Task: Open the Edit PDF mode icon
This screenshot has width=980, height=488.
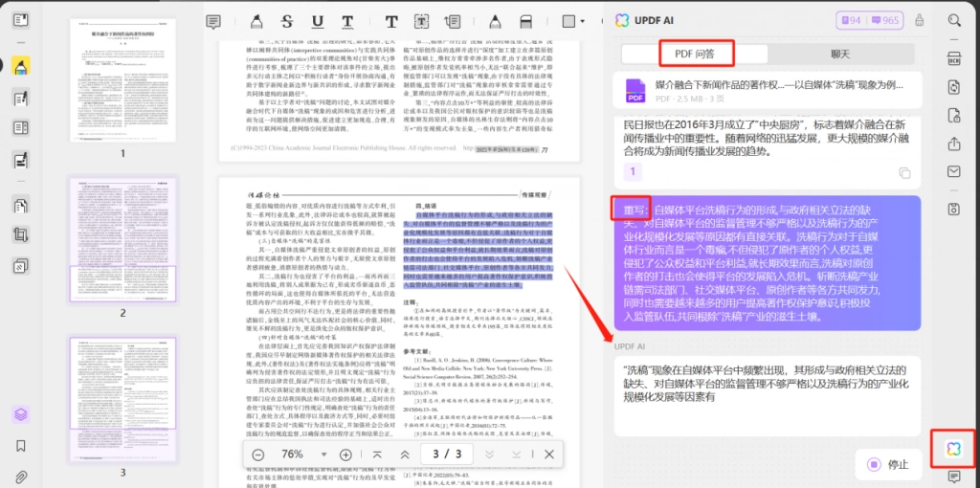Action: click(x=21, y=99)
